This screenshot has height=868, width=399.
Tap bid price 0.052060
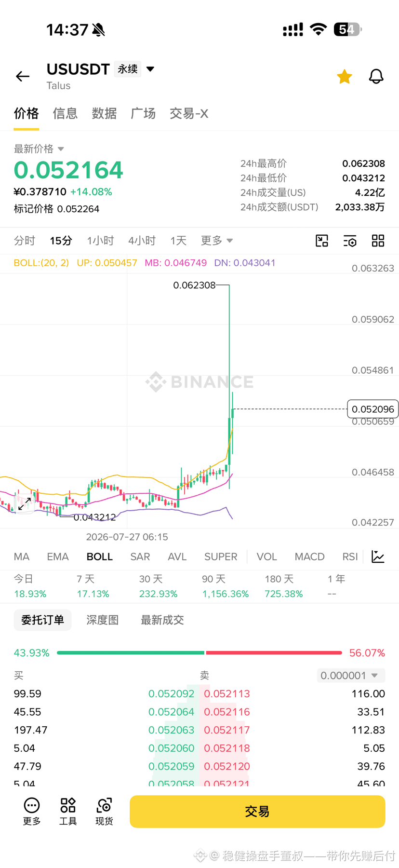172,748
